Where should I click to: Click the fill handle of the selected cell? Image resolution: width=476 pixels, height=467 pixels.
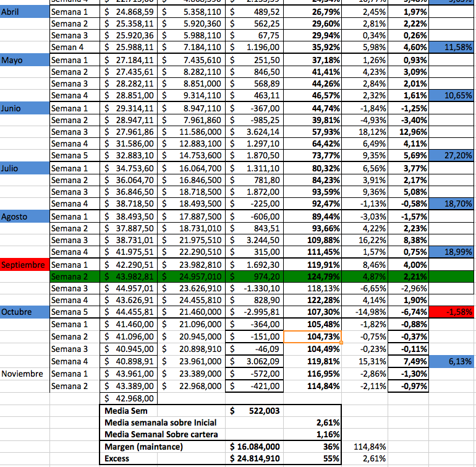[x=341, y=343]
